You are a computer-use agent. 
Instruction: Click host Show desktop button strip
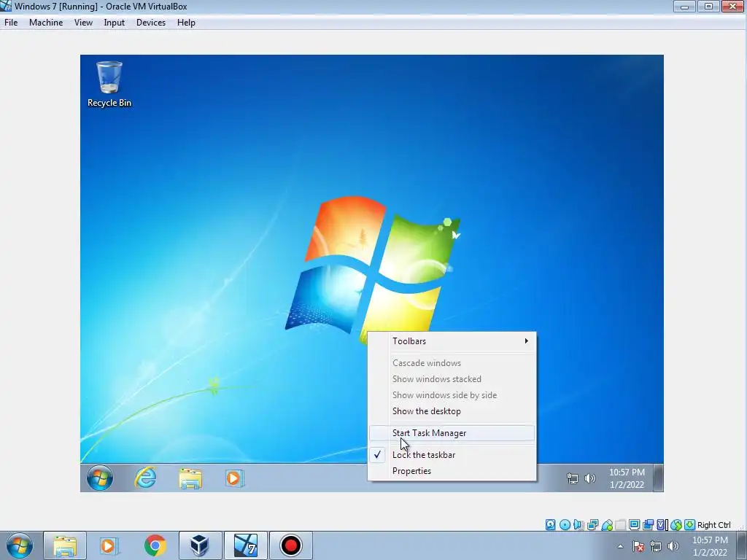pyautogui.click(x=743, y=545)
